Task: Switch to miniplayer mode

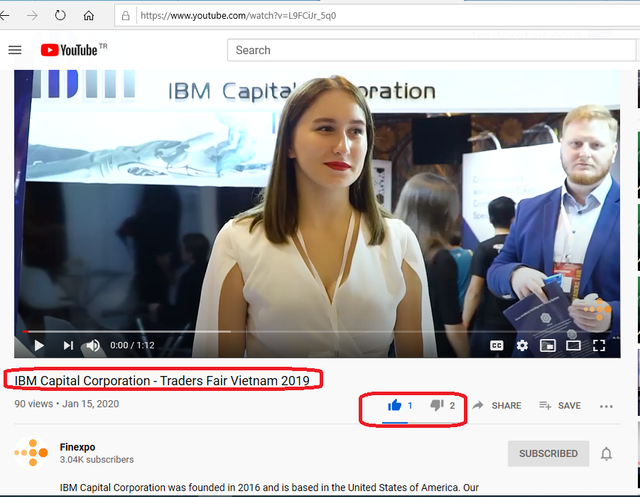Action: click(548, 346)
